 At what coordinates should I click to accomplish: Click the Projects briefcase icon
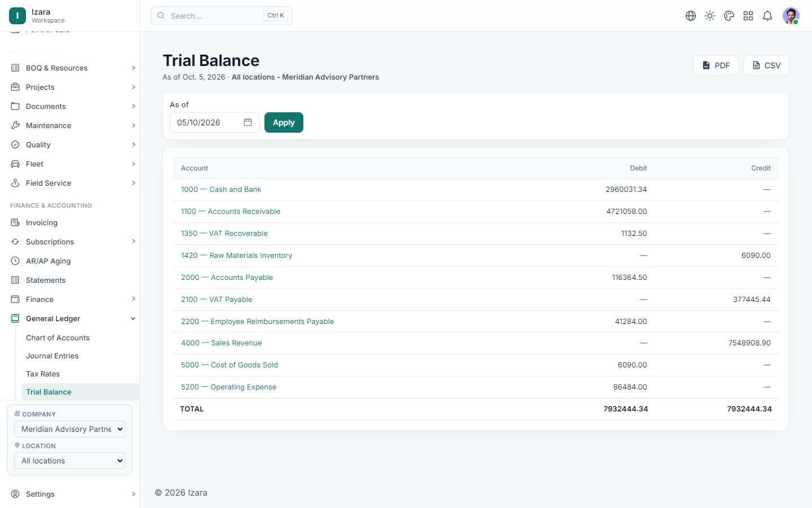point(15,87)
